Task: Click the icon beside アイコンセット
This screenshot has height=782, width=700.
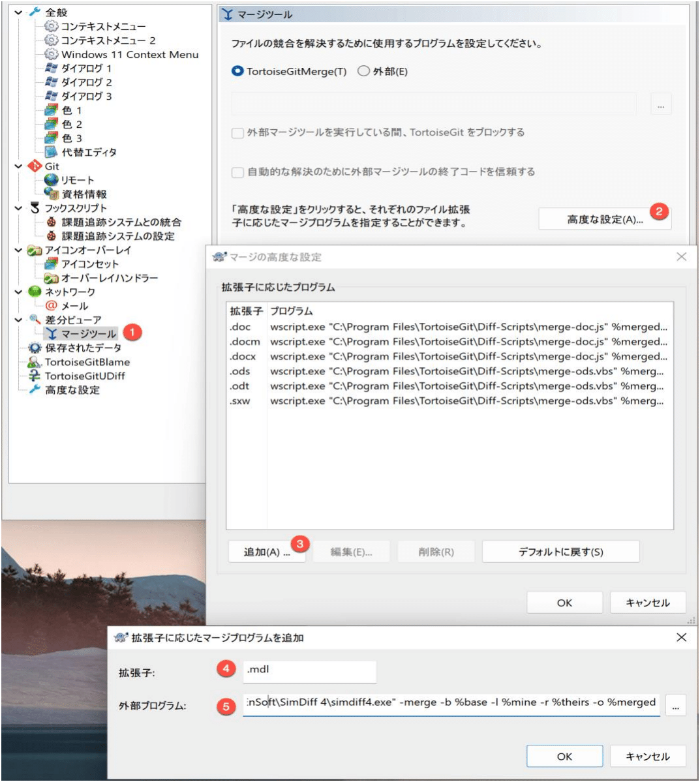Action: pyautogui.click(x=51, y=264)
